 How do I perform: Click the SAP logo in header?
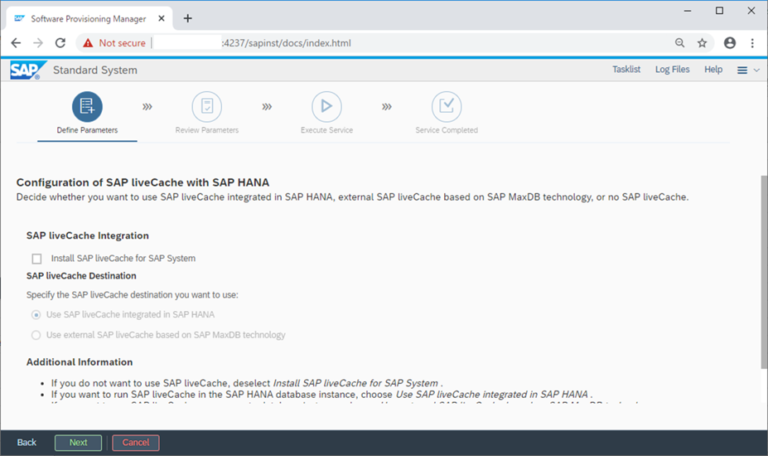click(x=24, y=70)
